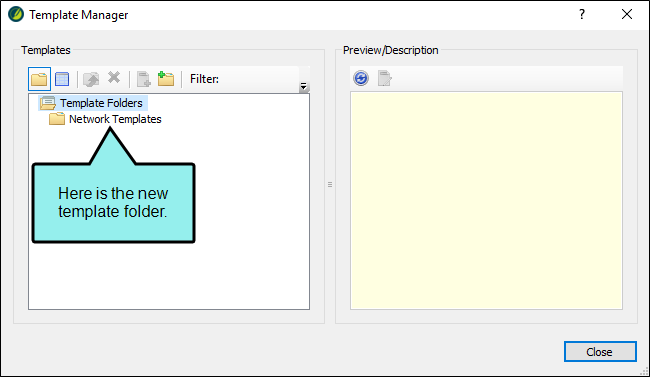Open help with the question mark button
The height and width of the screenshot is (377, 650).
[x=582, y=15]
